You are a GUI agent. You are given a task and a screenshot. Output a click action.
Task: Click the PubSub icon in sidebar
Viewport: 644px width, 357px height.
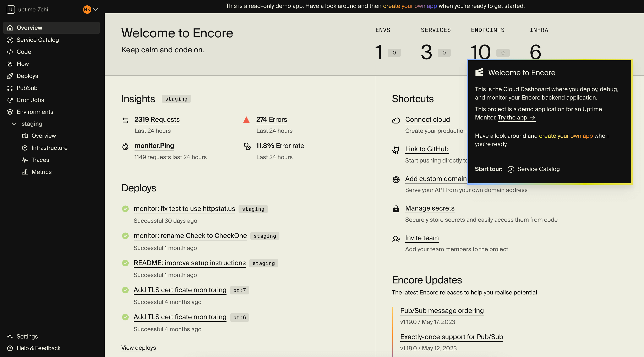pos(10,88)
